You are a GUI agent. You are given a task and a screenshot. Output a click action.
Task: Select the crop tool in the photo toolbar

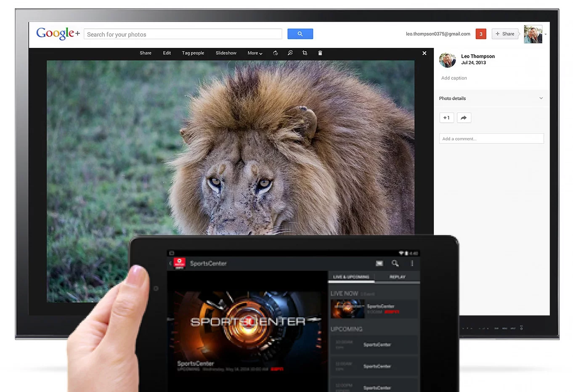click(x=305, y=53)
